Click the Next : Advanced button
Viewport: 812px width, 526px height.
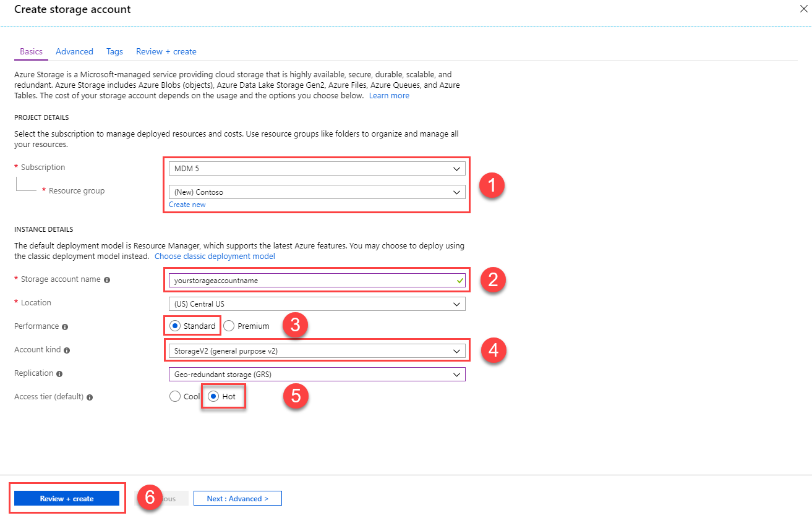coord(237,498)
